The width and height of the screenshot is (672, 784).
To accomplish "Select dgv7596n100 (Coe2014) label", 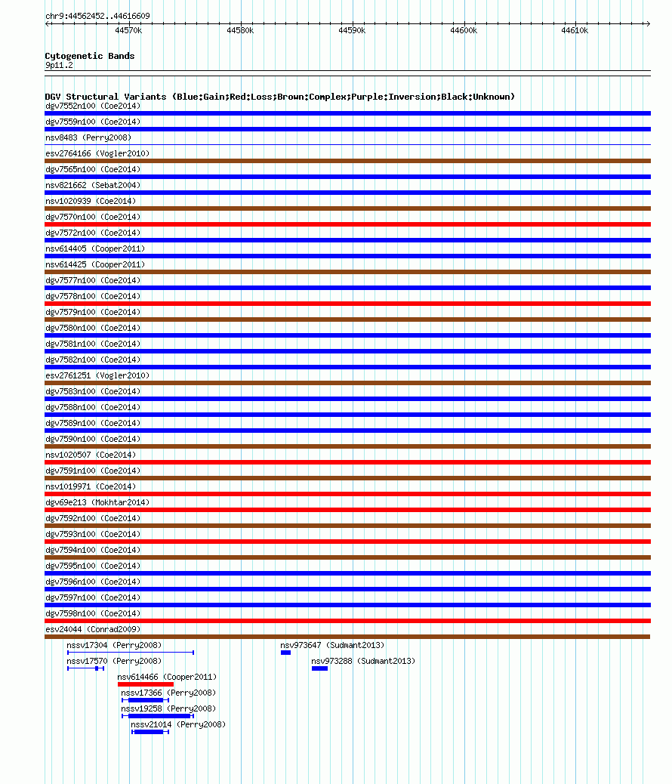I will 93,582.
